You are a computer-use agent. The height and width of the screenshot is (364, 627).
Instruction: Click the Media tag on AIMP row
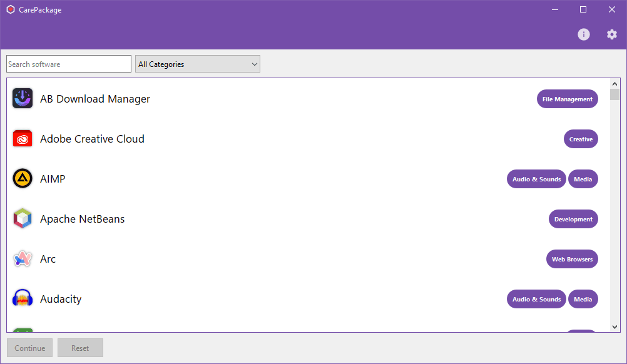click(583, 179)
